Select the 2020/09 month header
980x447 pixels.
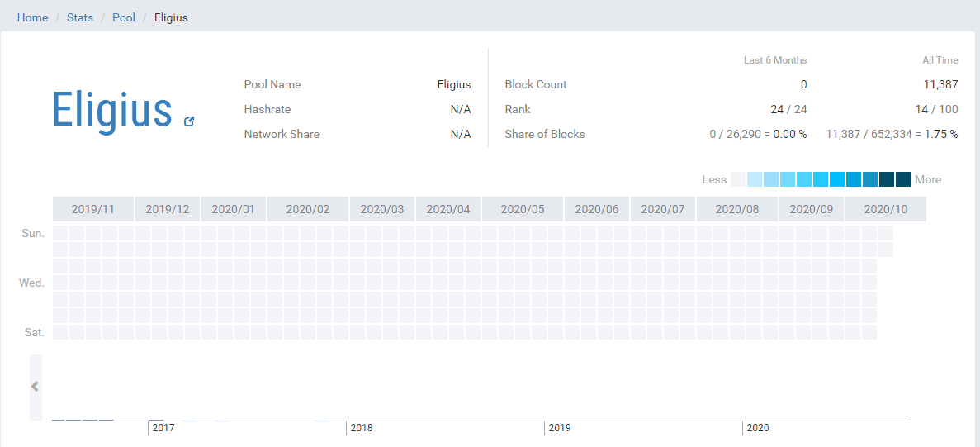[812, 209]
